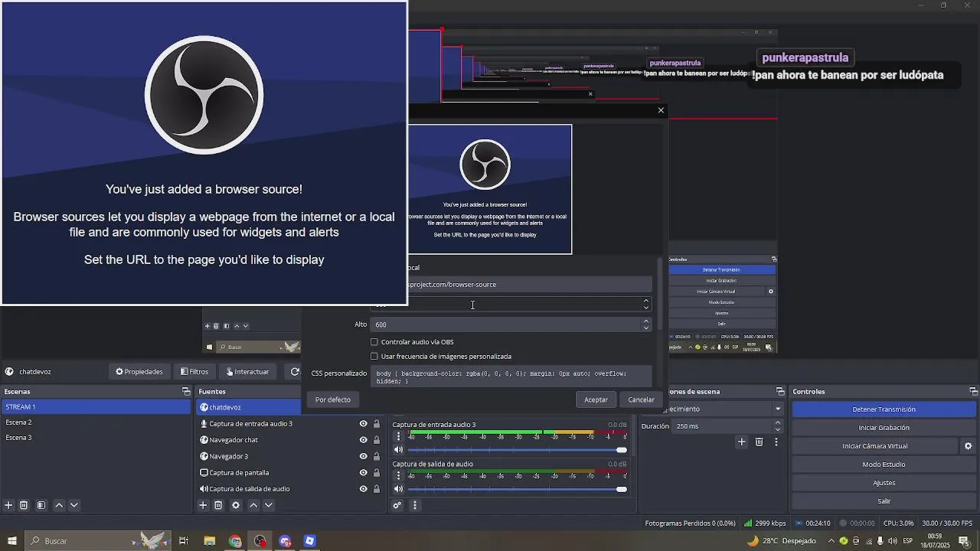The height and width of the screenshot is (551, 980).
Task: Enable Usar frecuencia de imágenes personalizada
Action: 374,357
